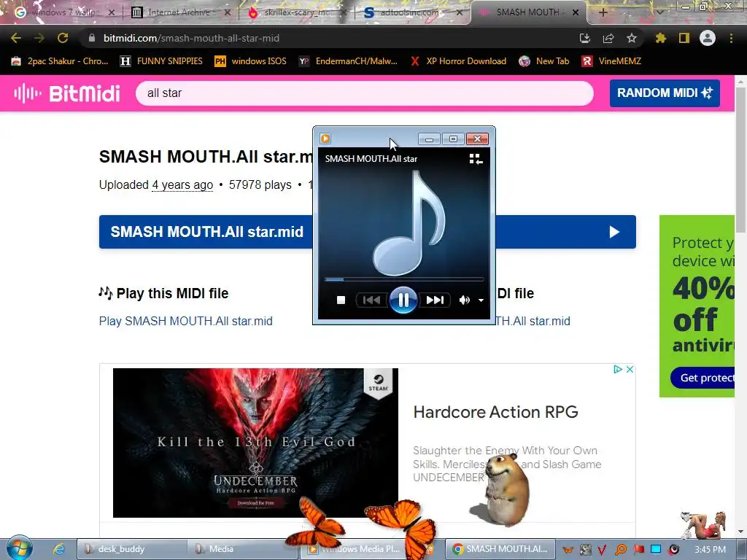Bookmark this page with the star

tap(632, 38)
